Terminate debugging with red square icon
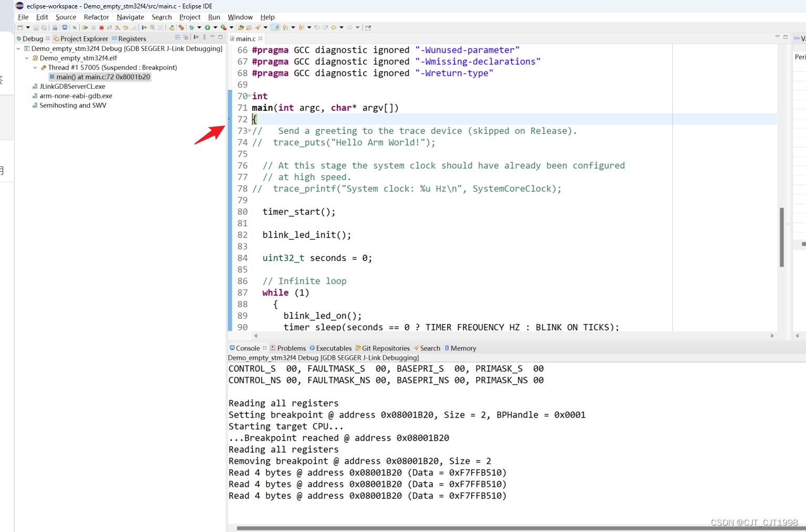The width and height of the screenshot is (806, 532). [101, 27]
